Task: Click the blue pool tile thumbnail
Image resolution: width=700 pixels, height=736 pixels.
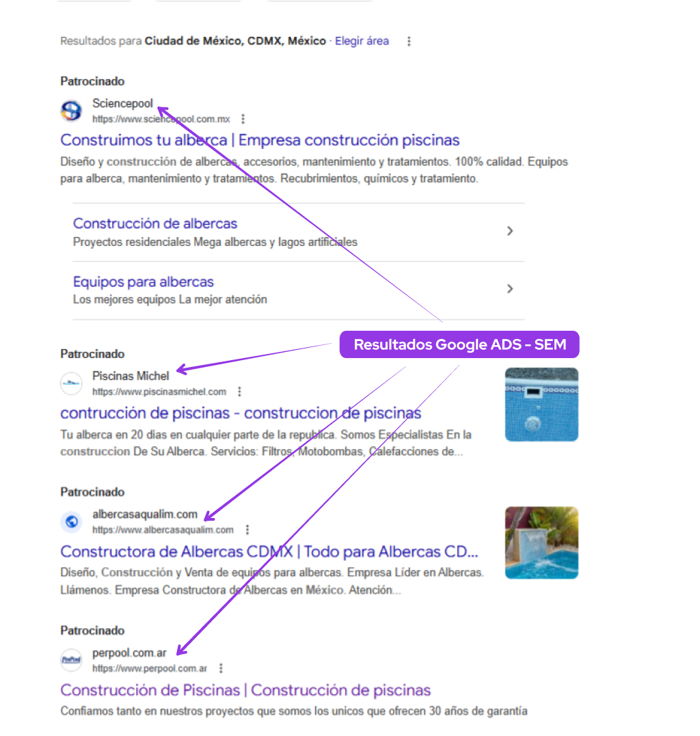Action: 541,404
